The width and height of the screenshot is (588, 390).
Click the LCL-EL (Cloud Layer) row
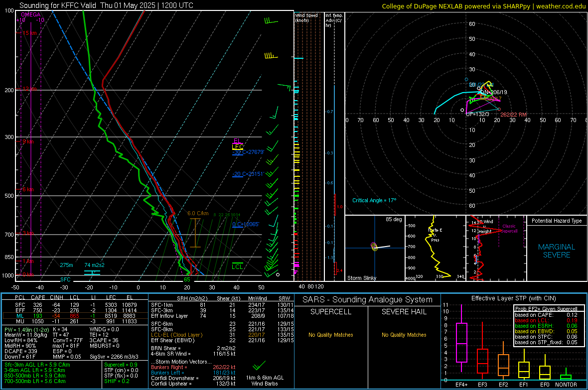pyautogui.click(x=222, y=335)
